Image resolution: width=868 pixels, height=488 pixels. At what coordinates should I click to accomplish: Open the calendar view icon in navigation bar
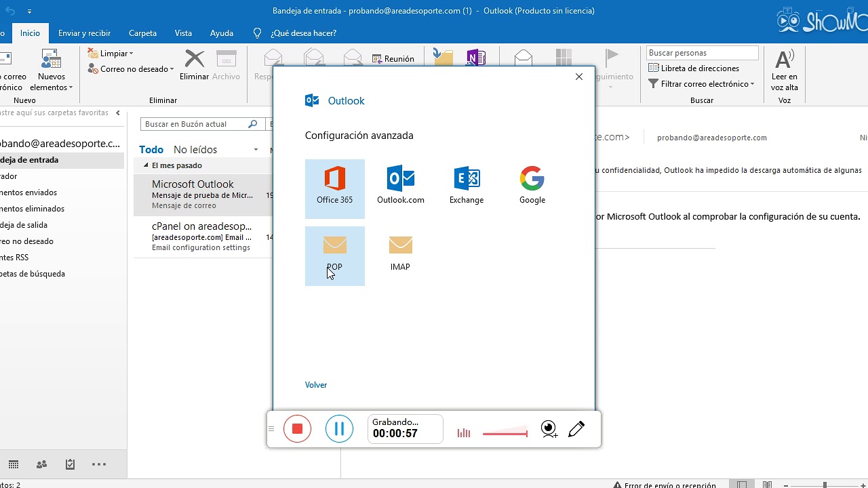point(13,464)
